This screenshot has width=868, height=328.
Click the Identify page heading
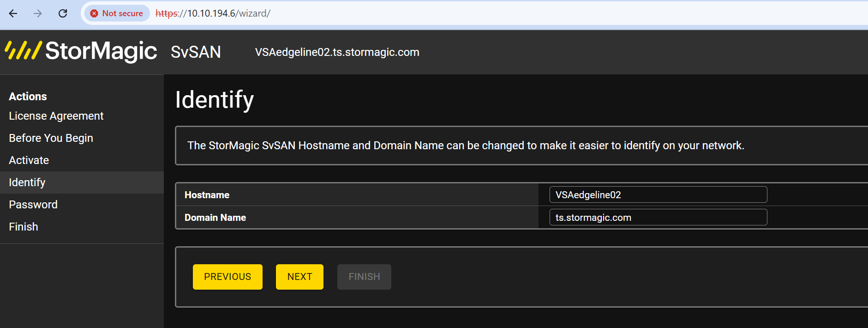[215, 100]
